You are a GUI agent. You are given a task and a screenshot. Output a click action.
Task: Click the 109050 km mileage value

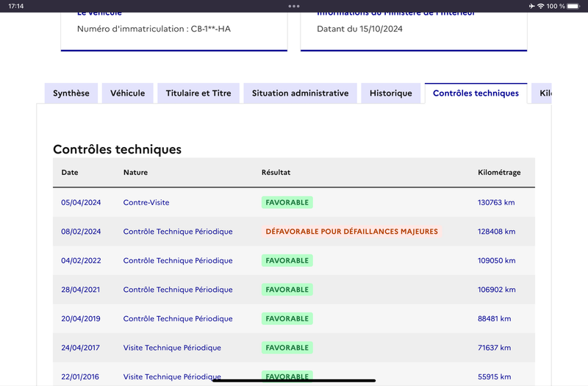(497, 260)
